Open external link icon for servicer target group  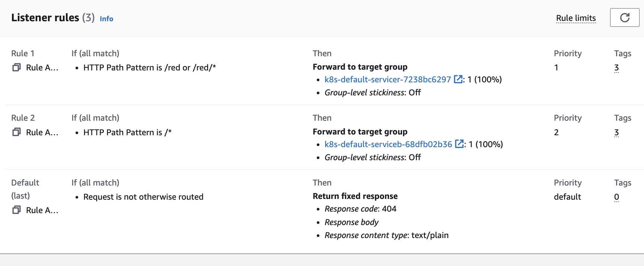click(458, 79)
